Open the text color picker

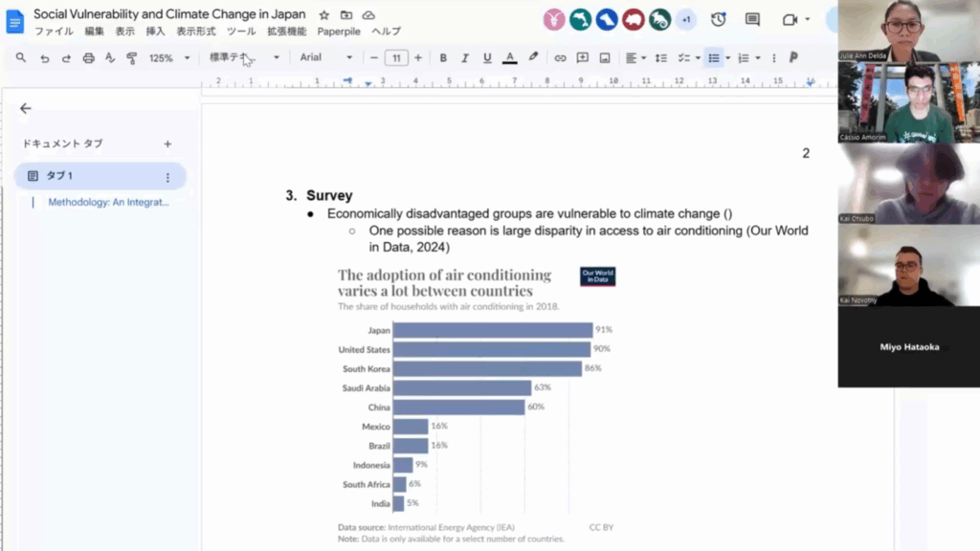tap(510, 58)
